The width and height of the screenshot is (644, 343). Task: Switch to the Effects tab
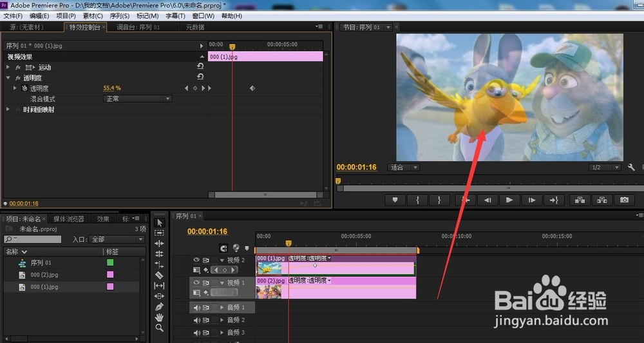click(103, 219)
